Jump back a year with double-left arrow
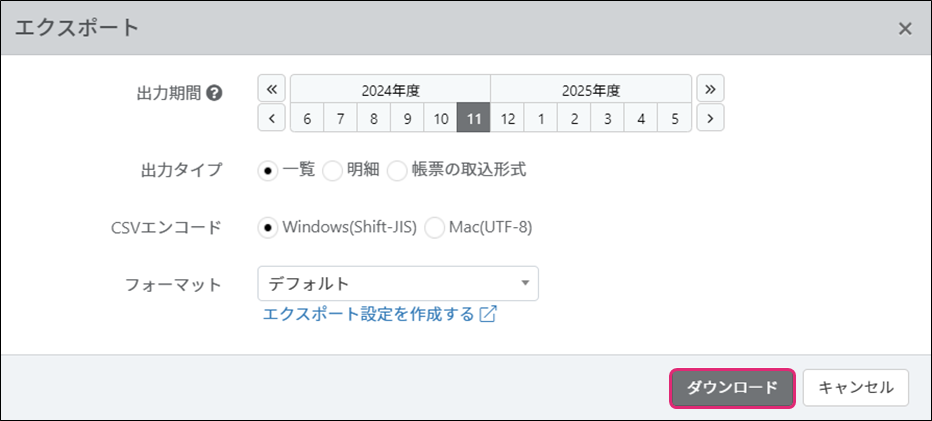932x421 pixels. 272,88
